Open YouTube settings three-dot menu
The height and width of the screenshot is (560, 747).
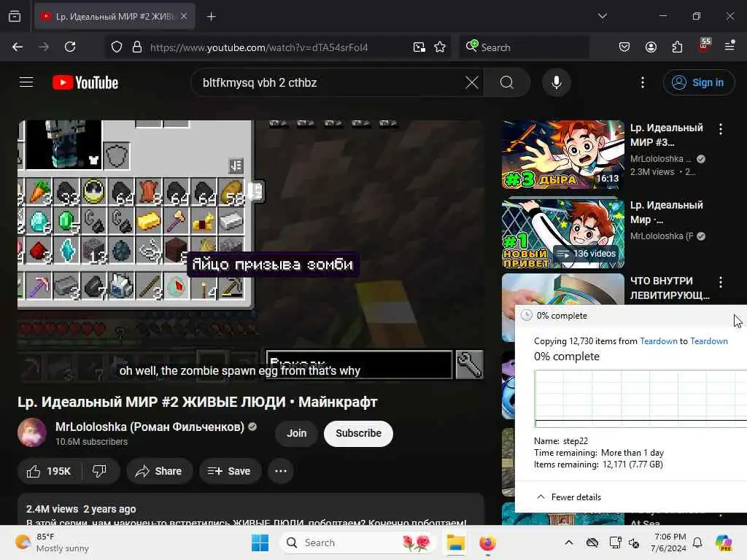[x=643, y=82]
